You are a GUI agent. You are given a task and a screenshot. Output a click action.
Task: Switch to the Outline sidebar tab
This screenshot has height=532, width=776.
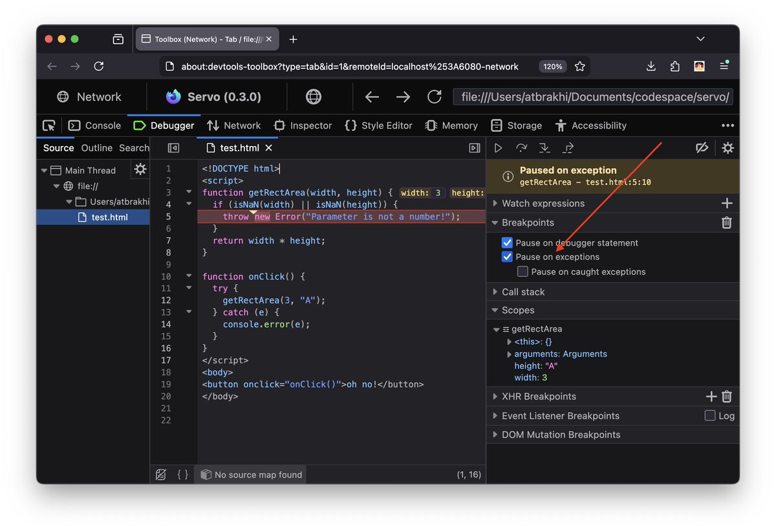[97, 148]
